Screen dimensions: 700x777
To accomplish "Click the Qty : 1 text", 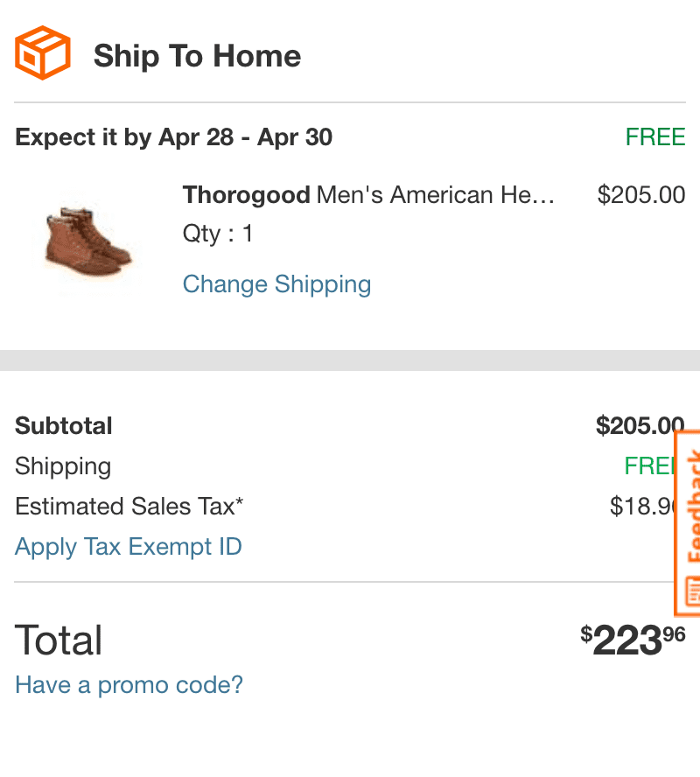I will click(x=218, y=234).
